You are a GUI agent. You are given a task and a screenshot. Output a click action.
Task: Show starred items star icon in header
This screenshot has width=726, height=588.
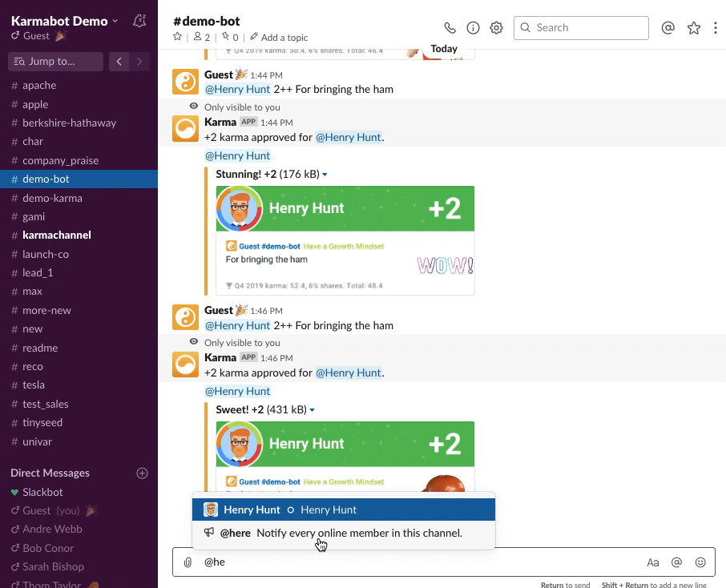click(694, 28)
